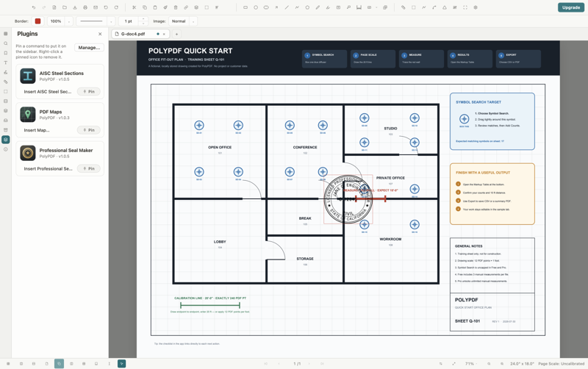Click the envelope email icon
588x369 pixels.
point(96,7)
